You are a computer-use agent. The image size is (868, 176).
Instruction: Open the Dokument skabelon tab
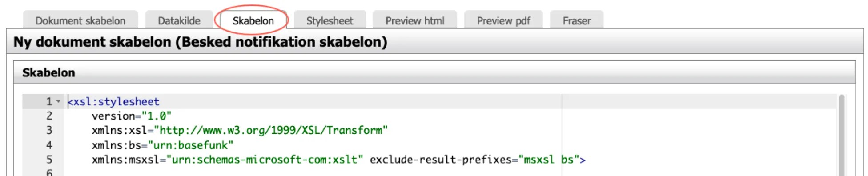(80, 20)
